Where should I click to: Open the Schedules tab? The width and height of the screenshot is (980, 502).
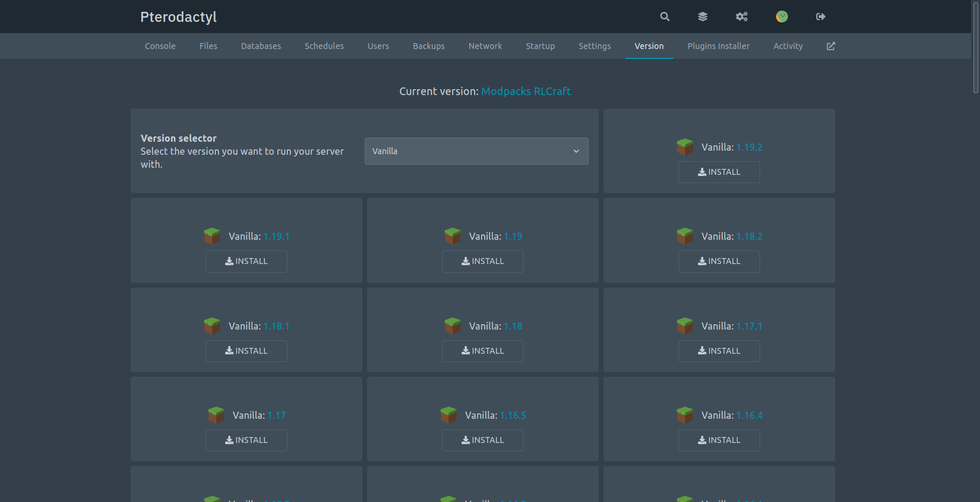(x=324, y=46)
